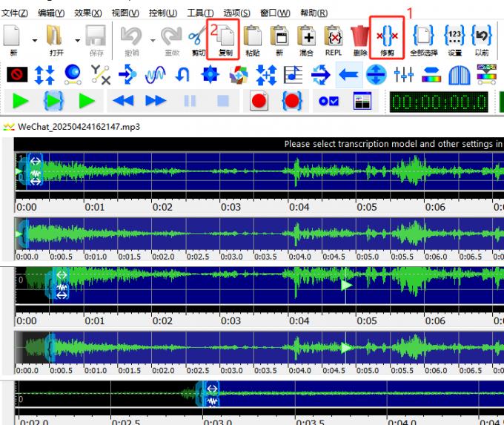Click the blue fast-forward button
The height and width of the screenshot is (425, 504).
156,101
